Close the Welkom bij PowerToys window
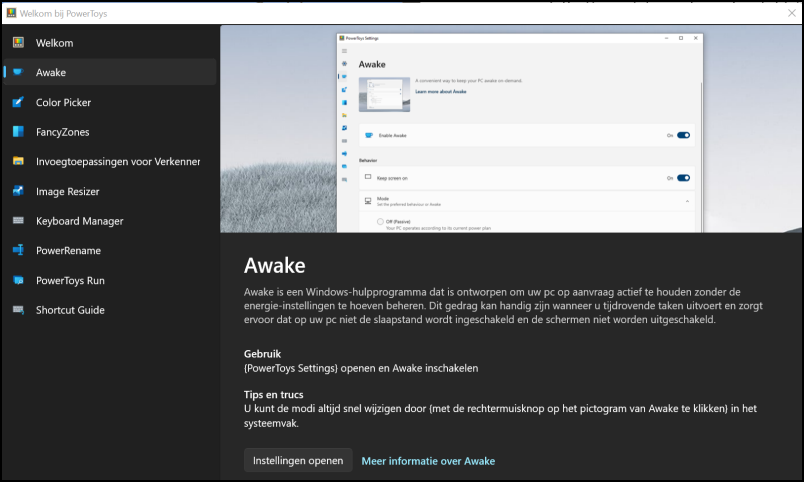The height and width of the screenshot is (482, 804). click(x=792, y=13)
